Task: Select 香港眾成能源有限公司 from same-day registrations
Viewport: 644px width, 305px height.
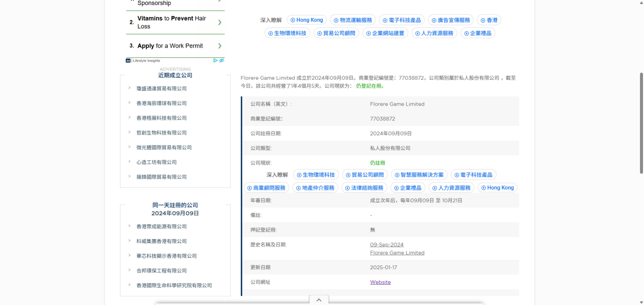Action: 163,226
